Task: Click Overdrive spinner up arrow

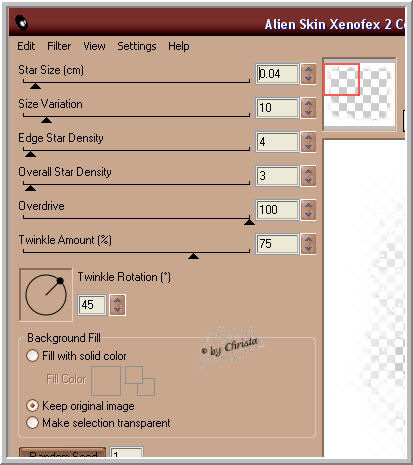Action: [308, 205]
